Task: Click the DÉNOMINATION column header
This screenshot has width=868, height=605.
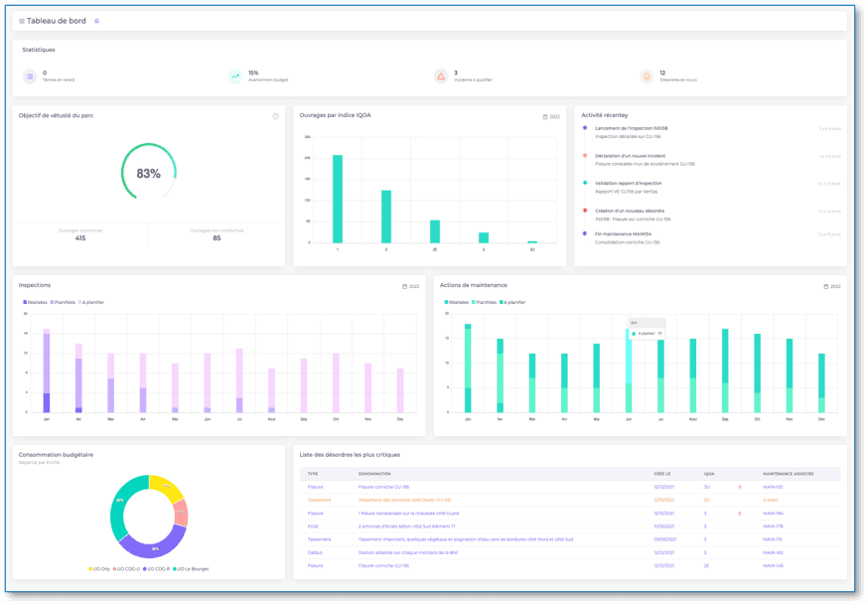Action: pos(374,474)
